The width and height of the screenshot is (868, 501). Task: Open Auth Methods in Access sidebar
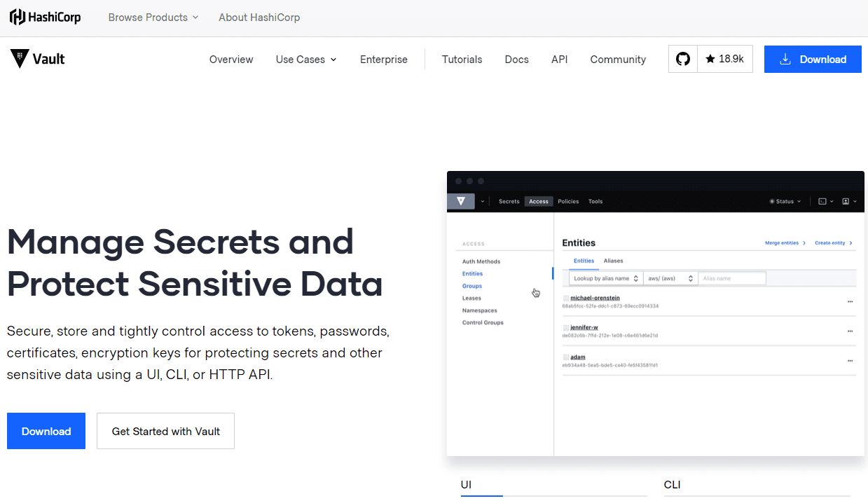click(x=481, y=261)
